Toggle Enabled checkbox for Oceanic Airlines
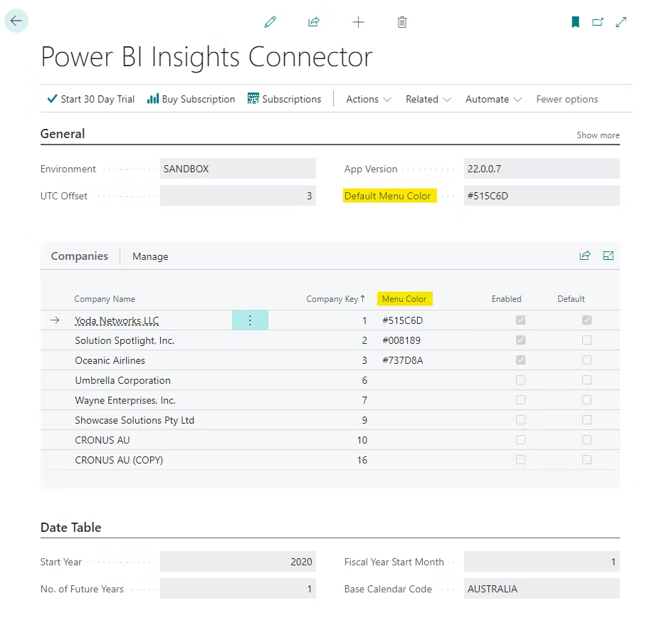This screenshot has height=623, width=672. point(521,360)
